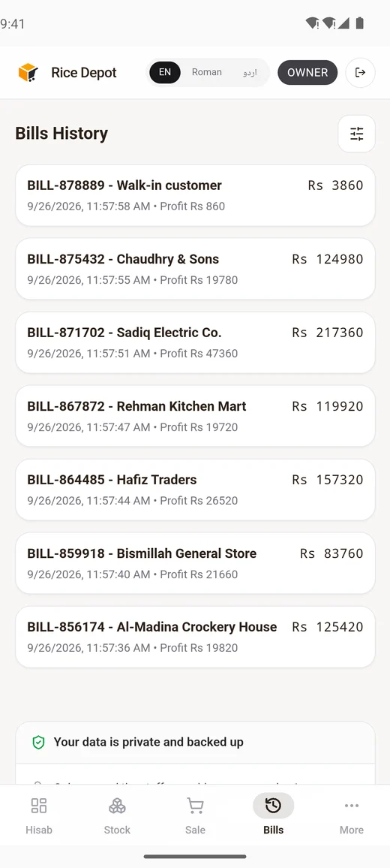Open the Sale cart tab

pyautogui.click(x=195, y=815)
